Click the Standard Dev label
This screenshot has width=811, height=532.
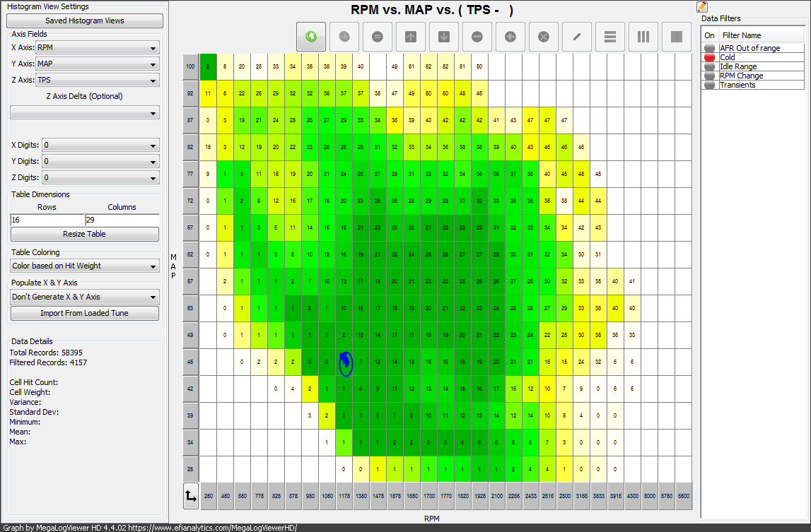[x=34, y=412]
